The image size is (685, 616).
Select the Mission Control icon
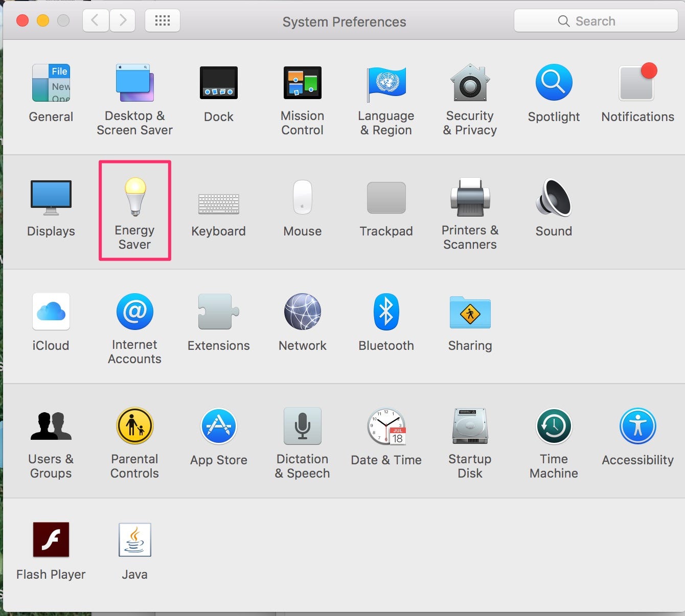(x=302, y=83)
